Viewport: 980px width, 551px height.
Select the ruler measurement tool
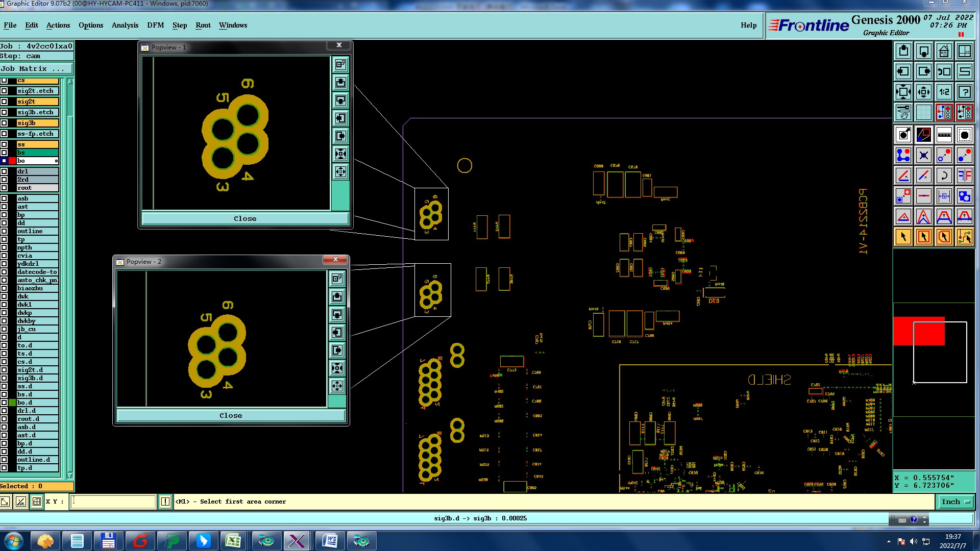tap(944, 135)
